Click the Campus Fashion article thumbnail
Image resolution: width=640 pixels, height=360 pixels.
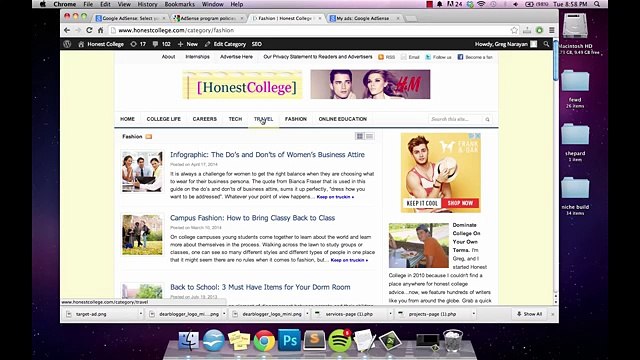point(142,235)
